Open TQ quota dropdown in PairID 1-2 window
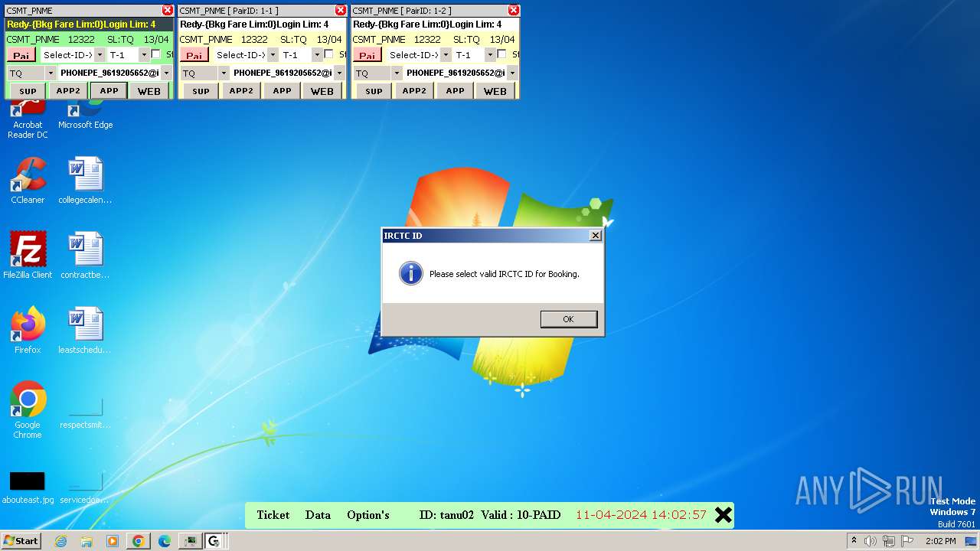 point(397,73)
